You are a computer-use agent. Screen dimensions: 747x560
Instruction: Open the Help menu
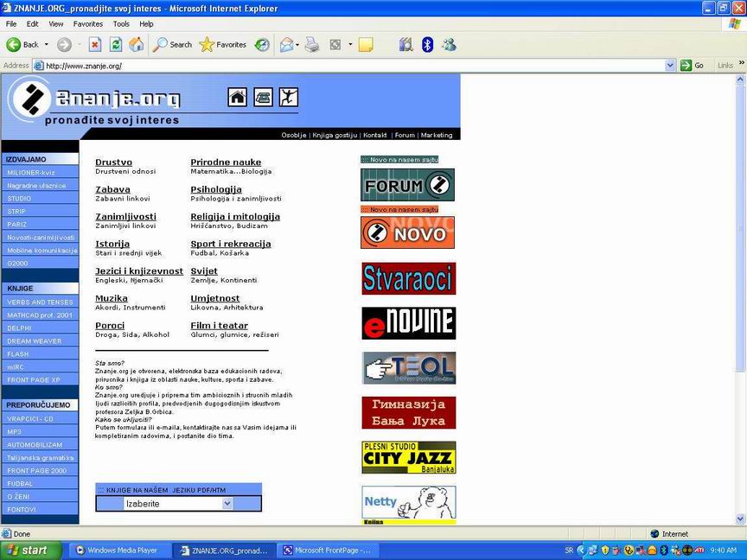pyautogui.click(x=146, y=24)
